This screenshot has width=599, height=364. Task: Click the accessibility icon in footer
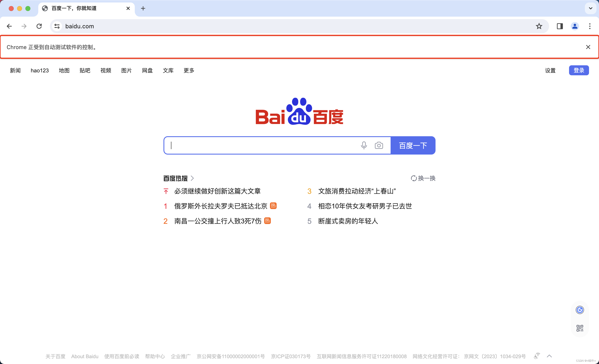click(x=537, y=356)
